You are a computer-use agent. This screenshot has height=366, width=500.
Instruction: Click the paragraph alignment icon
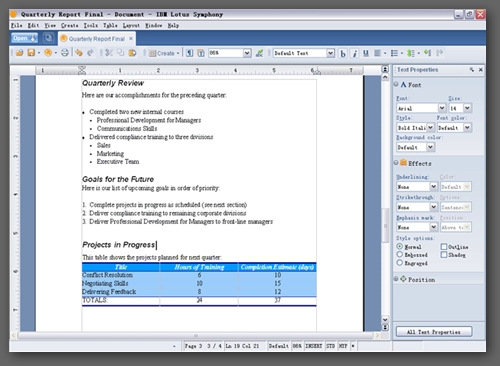tap(377, 53)
